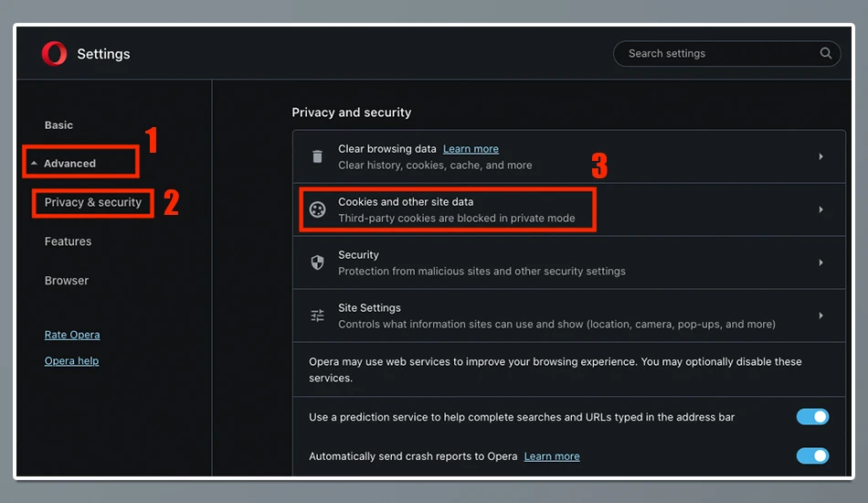The height and width of the screenshot is (503, 868).
Task: Click the cookie icon next to Cookies and other site data
Action: pyautogui.click(x=317, y=209)
